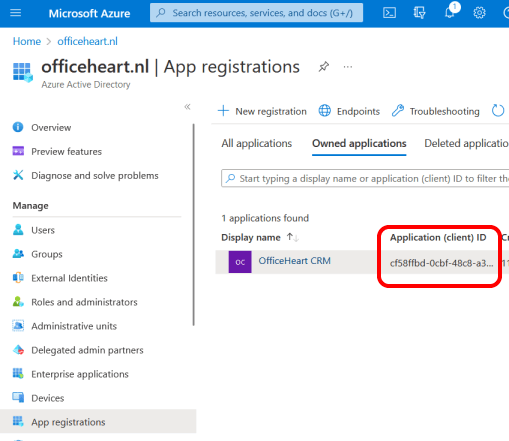Open Diagnose and solve problems

tap(95, 176)
